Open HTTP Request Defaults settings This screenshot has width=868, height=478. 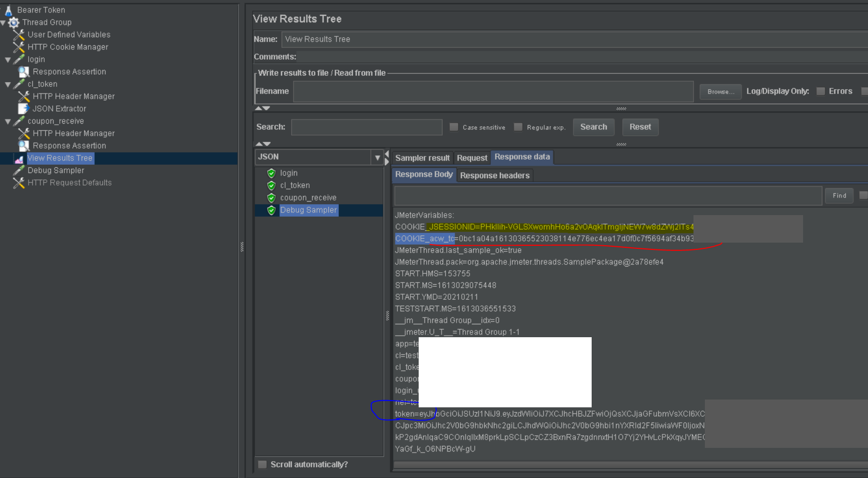[x=70, y=182]
